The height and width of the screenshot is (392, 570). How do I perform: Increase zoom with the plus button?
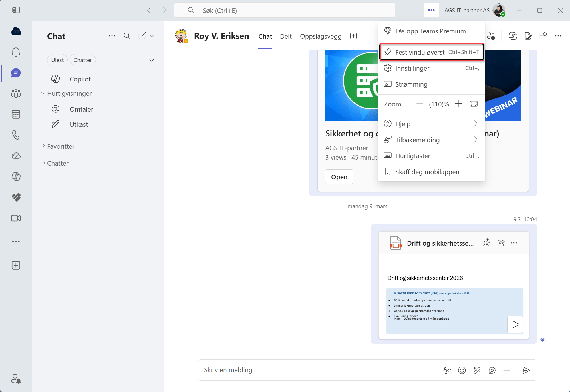point(458,104)
